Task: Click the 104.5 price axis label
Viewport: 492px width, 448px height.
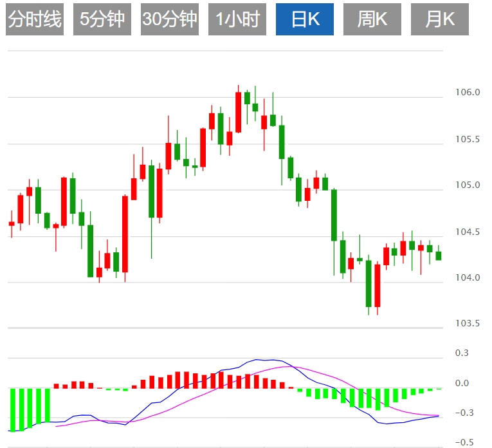Action: (x=468, y=232)
